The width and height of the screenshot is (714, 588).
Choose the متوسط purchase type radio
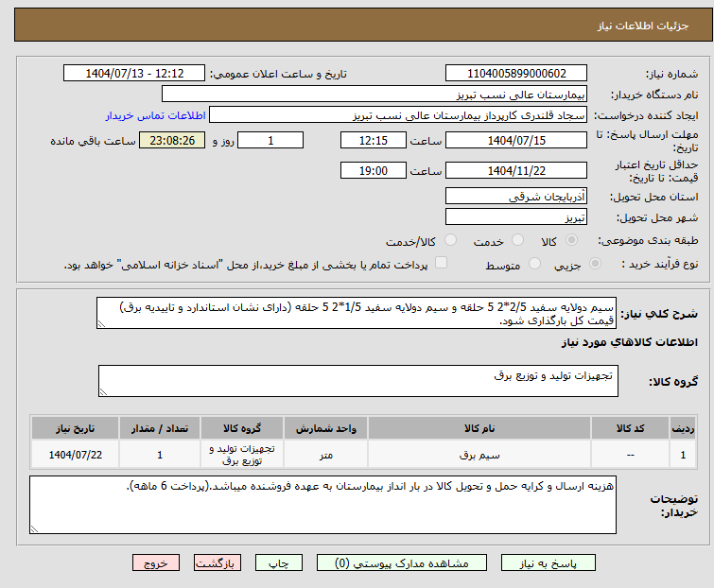click(535, 265)
